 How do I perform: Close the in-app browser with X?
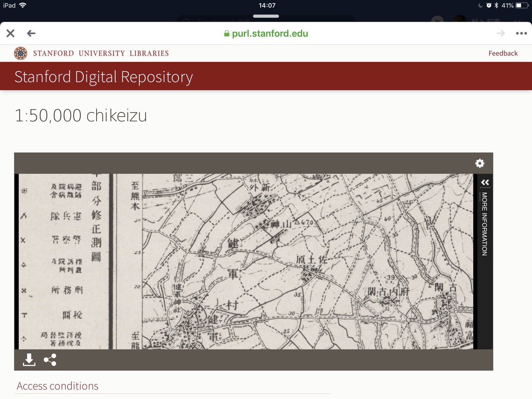[11, 33]
